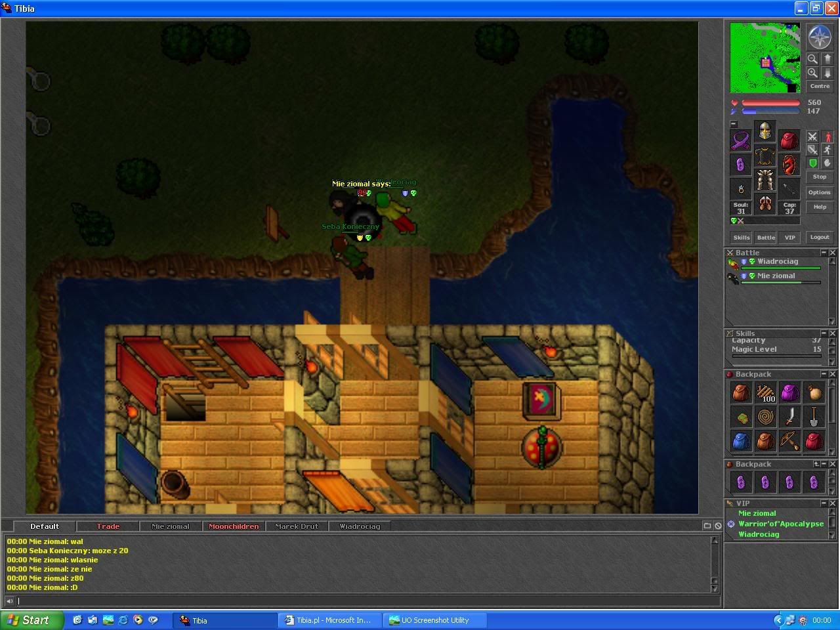Open the Wiadrociag chat tab
This screenshot has height=630, width=840.
click(360, 526)
